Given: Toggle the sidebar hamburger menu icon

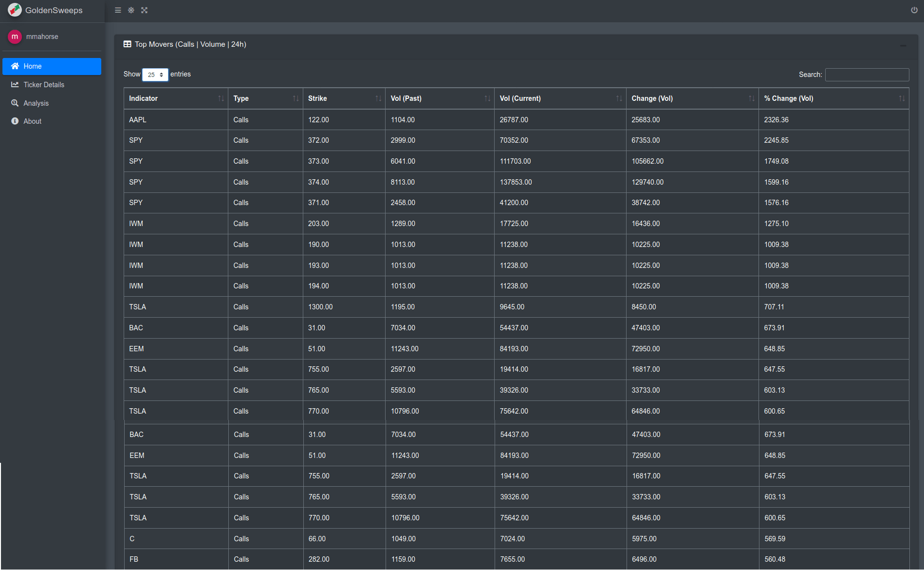Looking at the screenshot, I should click(x=118, y=10).
